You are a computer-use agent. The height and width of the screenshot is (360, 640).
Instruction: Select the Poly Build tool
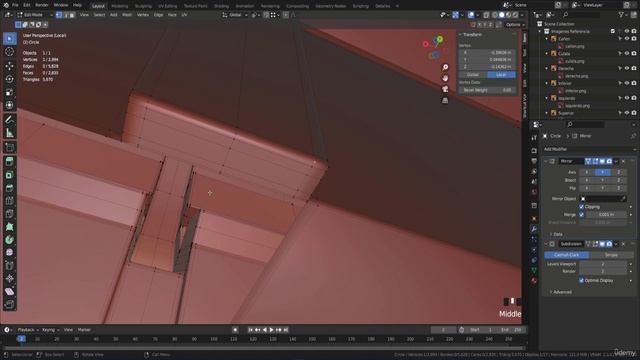(x=9, y=227)
